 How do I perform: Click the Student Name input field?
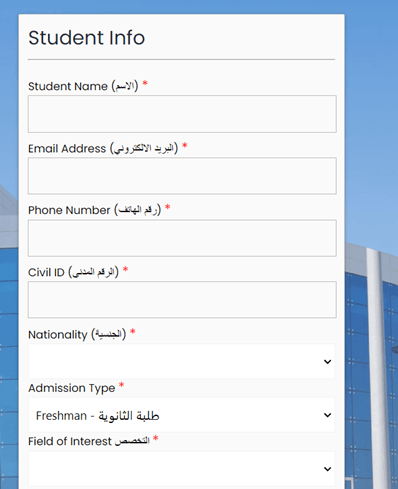click(x=182, y=114)
